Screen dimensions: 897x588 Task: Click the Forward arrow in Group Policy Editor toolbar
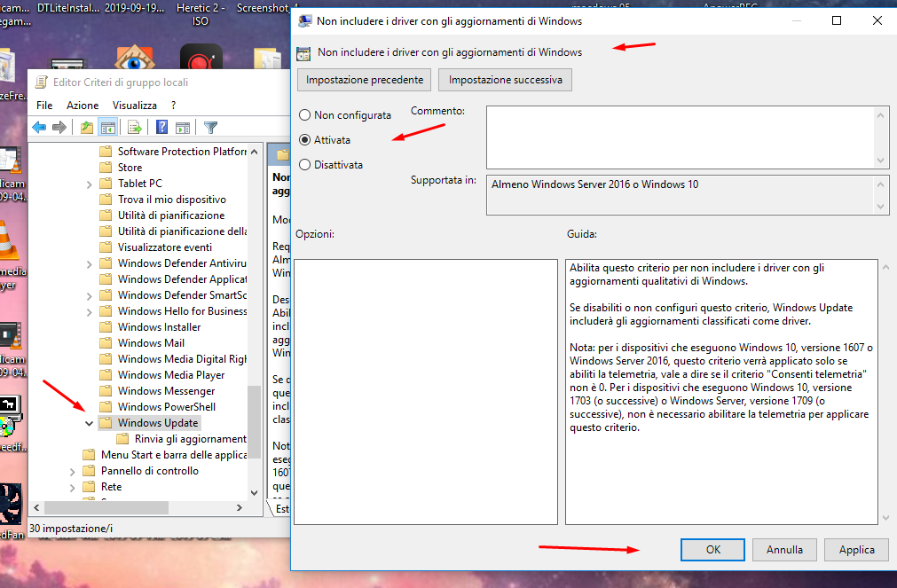(x=59, y=128)
